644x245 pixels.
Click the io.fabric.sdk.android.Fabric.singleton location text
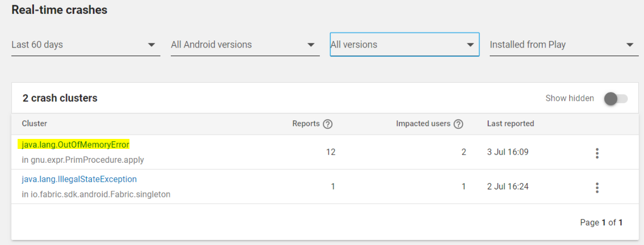(96, 194)
